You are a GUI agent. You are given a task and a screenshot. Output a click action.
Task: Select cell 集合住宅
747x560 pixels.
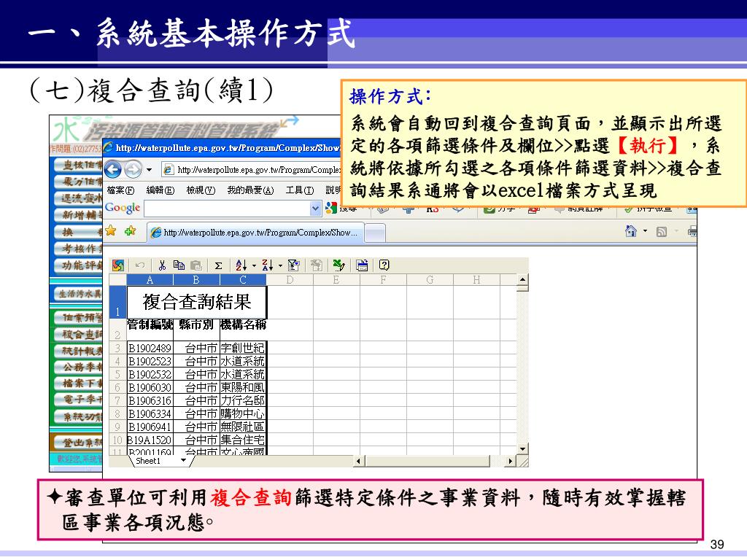[x=243, y=440]
